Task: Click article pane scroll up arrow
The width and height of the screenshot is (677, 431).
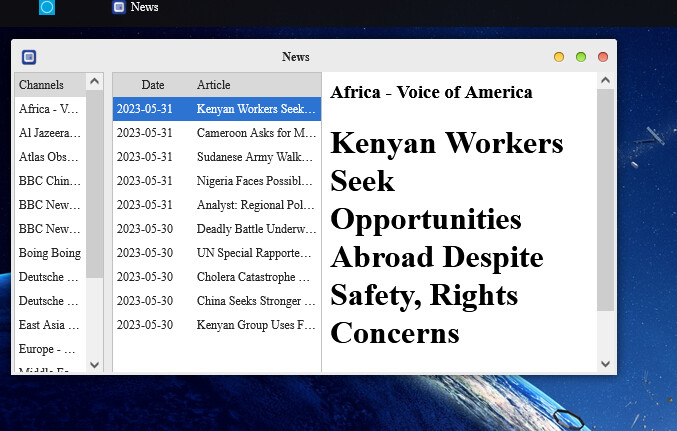Action: [x=605, y=80]
